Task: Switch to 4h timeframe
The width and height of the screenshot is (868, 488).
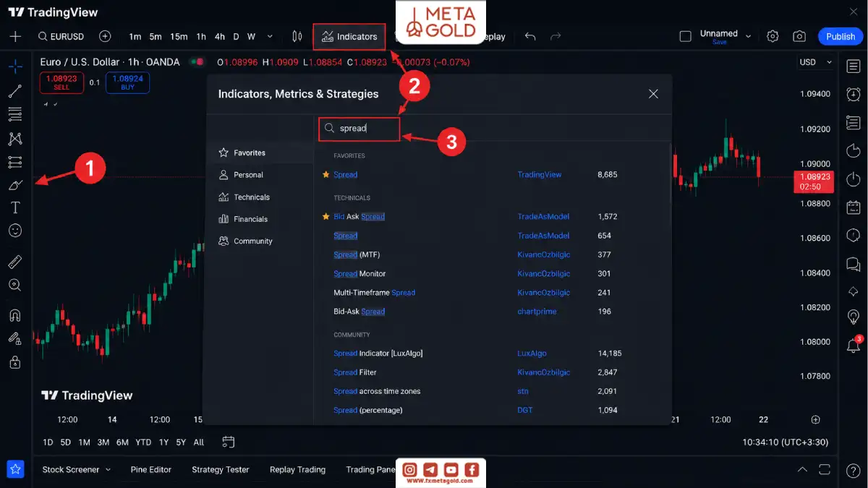Action: 220,36
